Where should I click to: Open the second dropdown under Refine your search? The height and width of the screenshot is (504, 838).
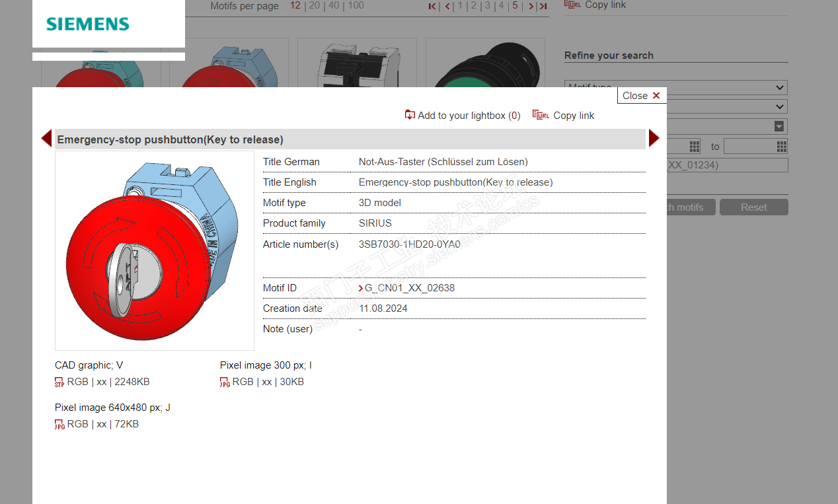click(728, 106)
